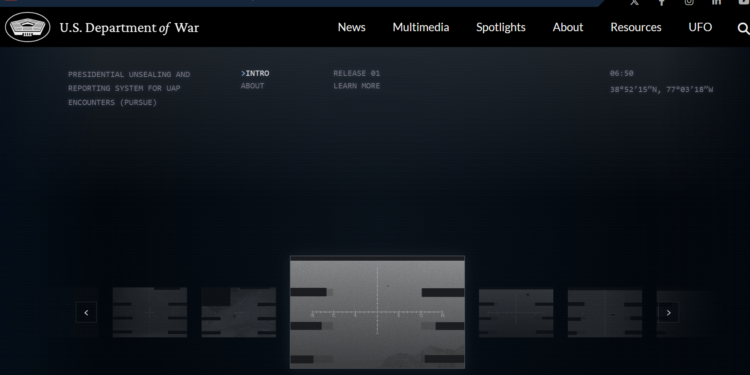Select thumbnail with vertical line and dash

click(605, 313)
